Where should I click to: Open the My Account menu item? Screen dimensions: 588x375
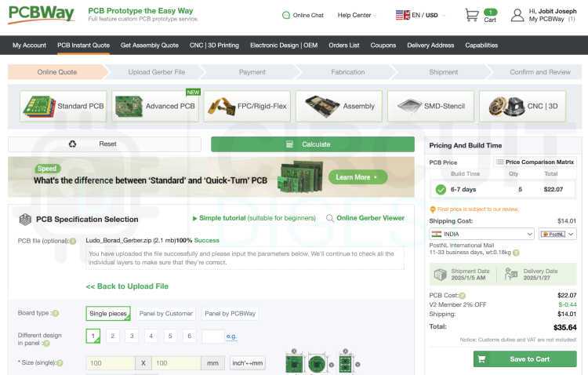tap(29, 46)
